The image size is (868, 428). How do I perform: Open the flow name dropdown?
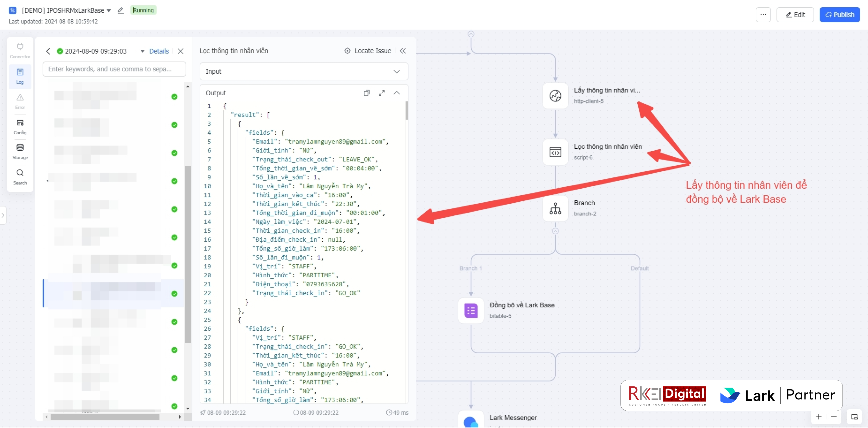click(109, 10)
